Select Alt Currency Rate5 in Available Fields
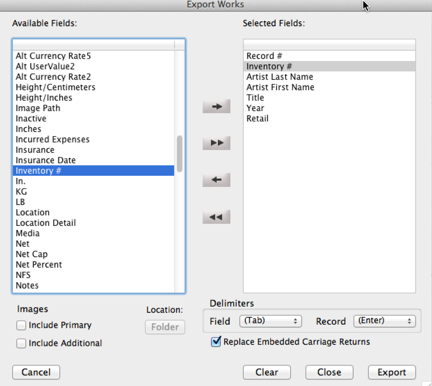 (x=93, y=56)
